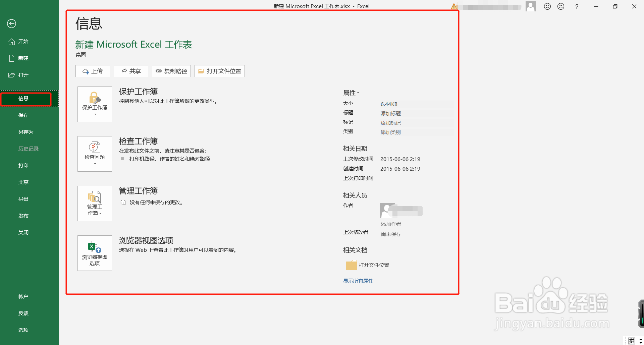Image resolution: width=644 pixels, height=345 pixels.
Task: Open the 导出 page
Action: coord(29,199)
